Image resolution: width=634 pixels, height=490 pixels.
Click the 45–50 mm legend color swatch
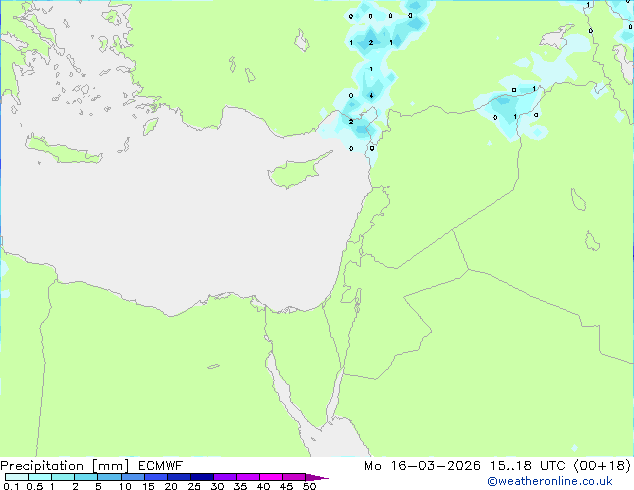(294, 477)
